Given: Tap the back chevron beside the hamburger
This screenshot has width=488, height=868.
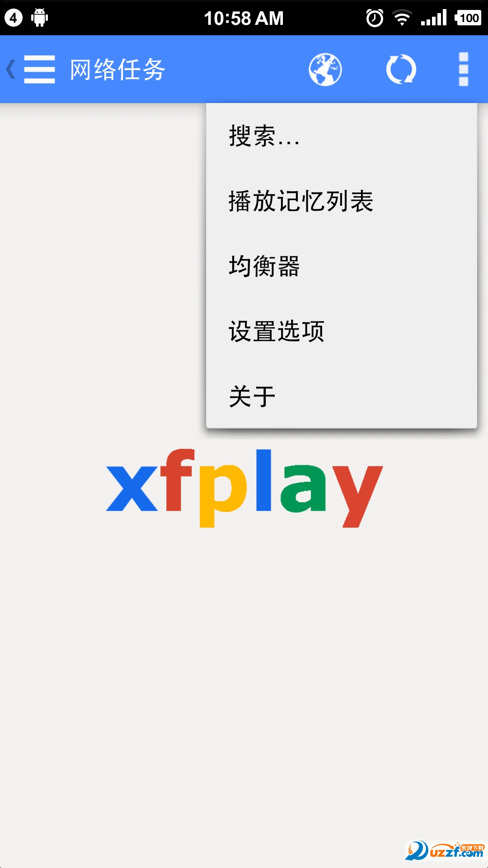Looking at the screenshot, I should click(11, 69).
